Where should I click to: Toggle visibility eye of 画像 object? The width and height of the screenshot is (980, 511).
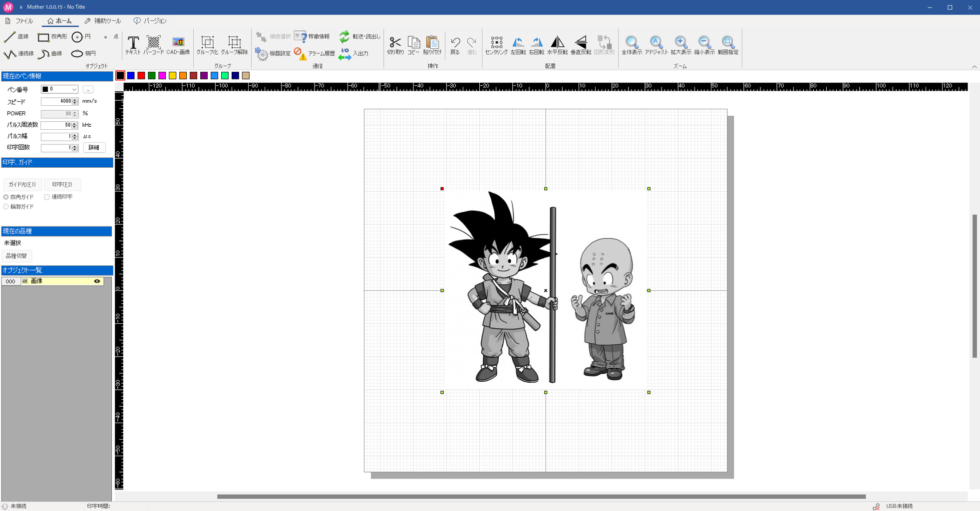click(x=97, y=281)
